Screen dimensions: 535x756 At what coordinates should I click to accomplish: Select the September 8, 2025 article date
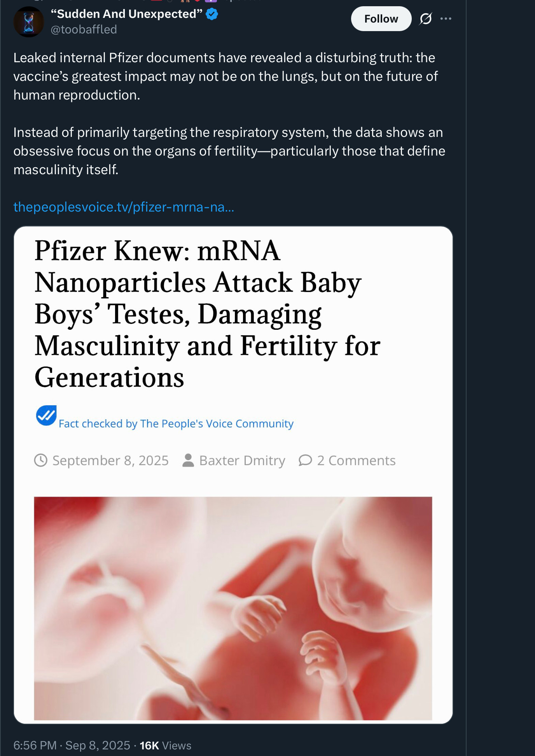coord(110,460)
